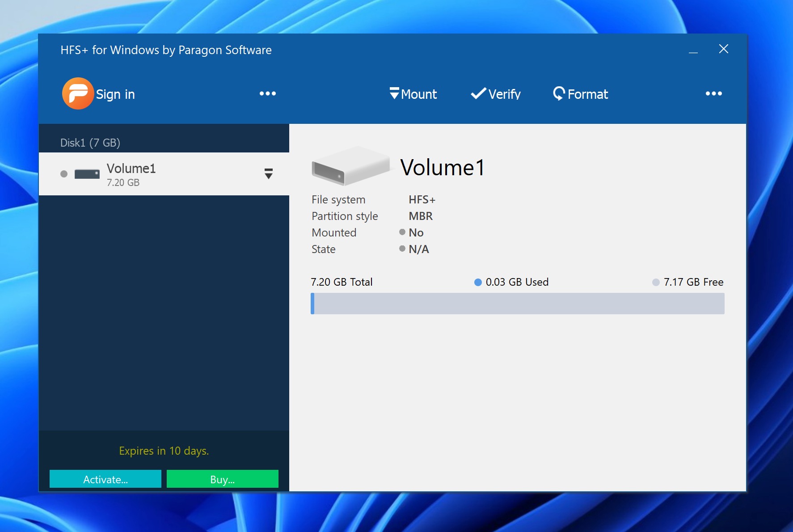Click the HFS+ file system value
793x532 pixels.
click(422, 199)
